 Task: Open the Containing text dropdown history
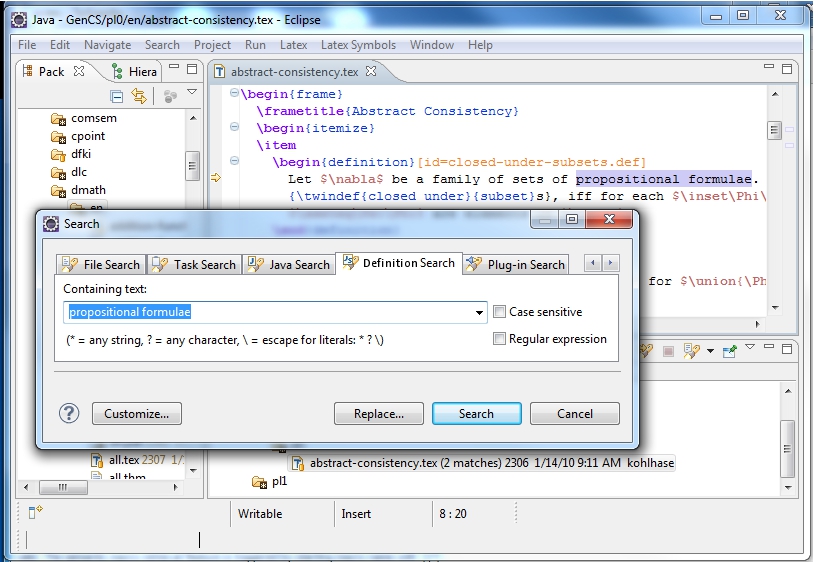[x=478, y=313]
